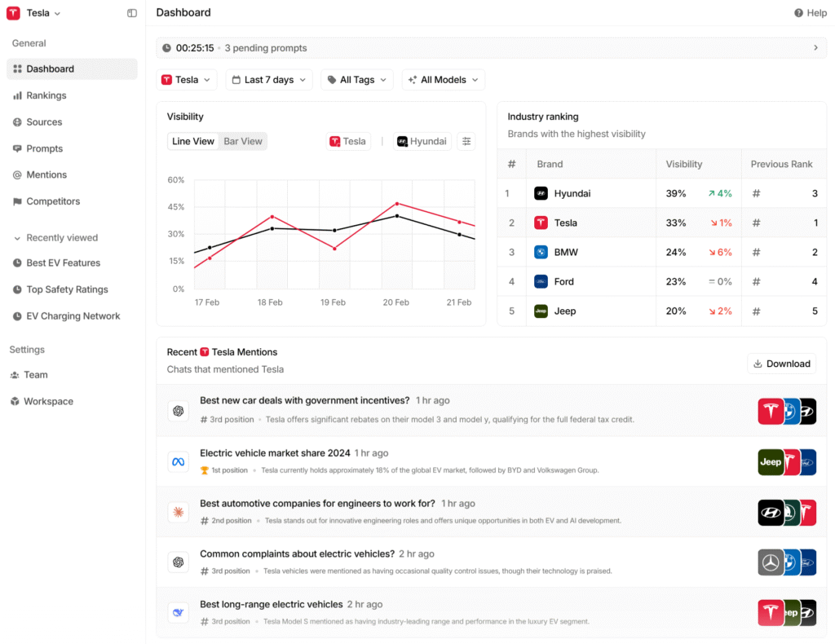
Task: Open the Last 7 days date dropdown
Action: (269, 80)
